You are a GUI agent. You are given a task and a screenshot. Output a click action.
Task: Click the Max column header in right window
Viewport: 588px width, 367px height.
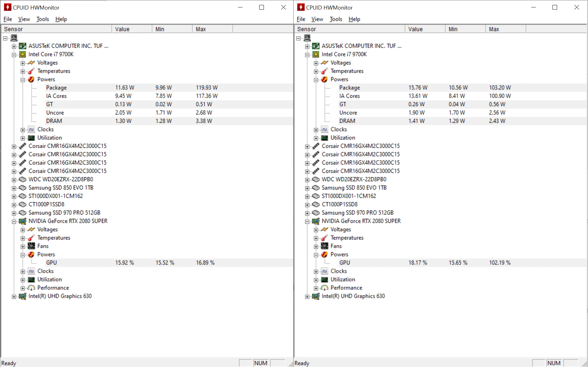point(505,29)
